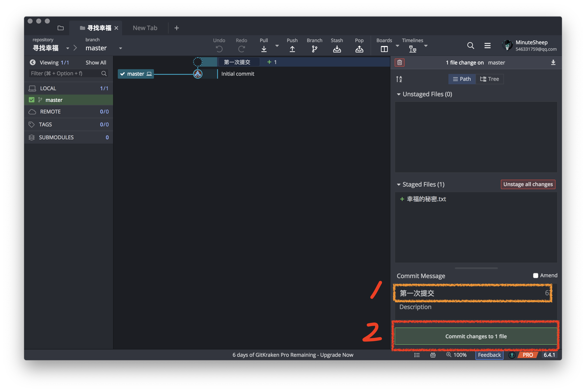Toggle the master branch checkbox in sidebar
Viewport: 586px width, 392px height.
pos(32,100)
